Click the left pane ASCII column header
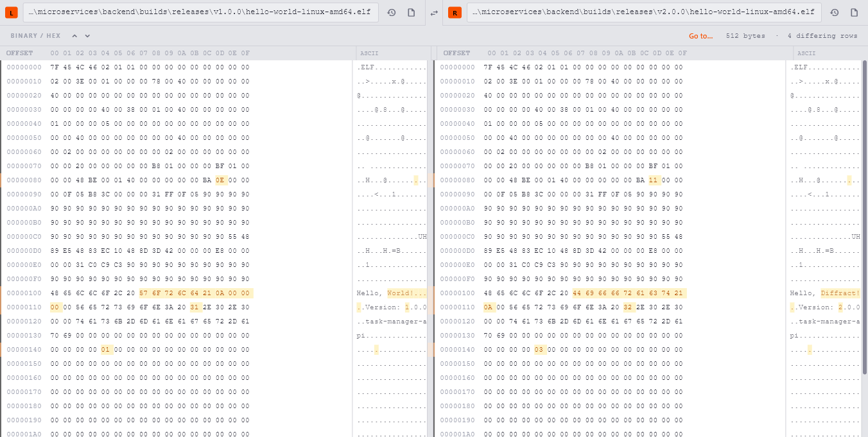This screenshot has width=868, height=437. 369,53
